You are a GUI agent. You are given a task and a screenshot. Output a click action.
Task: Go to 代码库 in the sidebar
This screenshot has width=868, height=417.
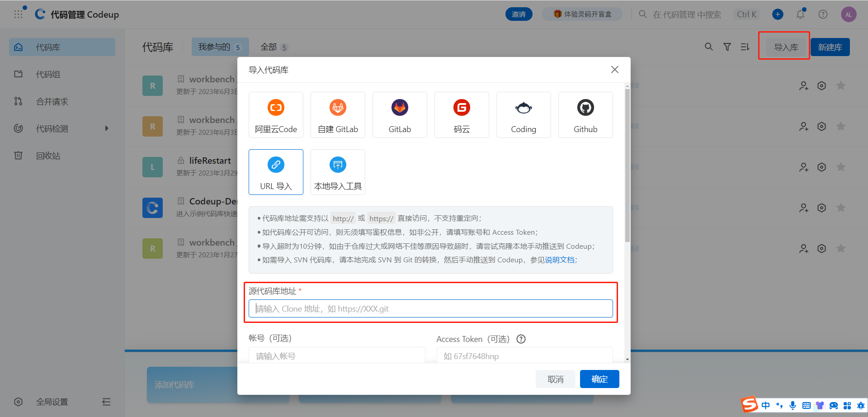(62, 47)
